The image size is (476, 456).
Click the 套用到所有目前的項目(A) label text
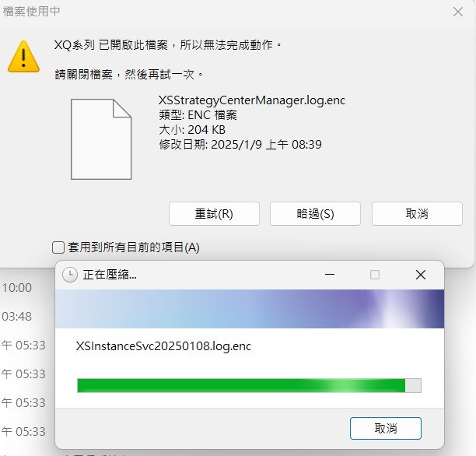(x=134, y=247)
